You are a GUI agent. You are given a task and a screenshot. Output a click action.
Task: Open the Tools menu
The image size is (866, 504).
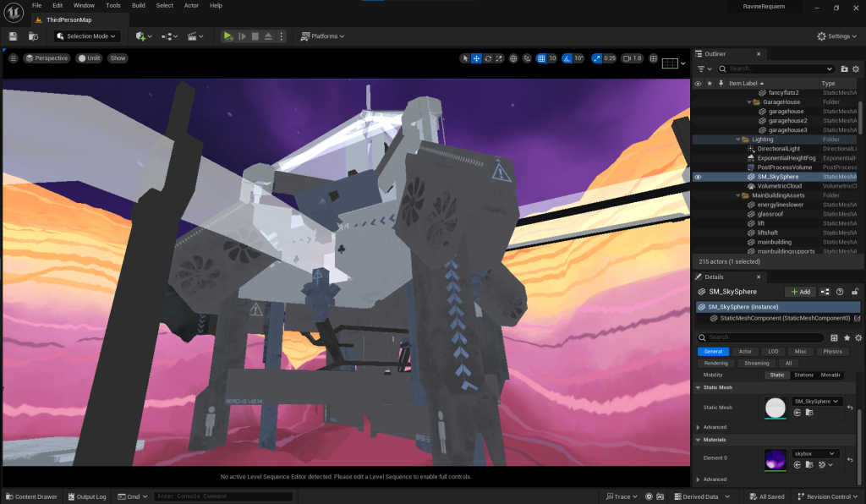point(113,6)
